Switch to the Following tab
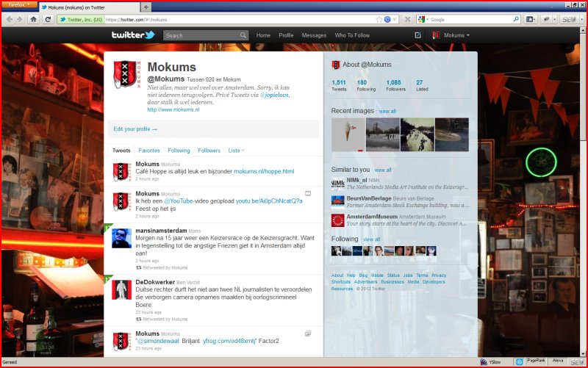588x368 pixels. (179, 151)
